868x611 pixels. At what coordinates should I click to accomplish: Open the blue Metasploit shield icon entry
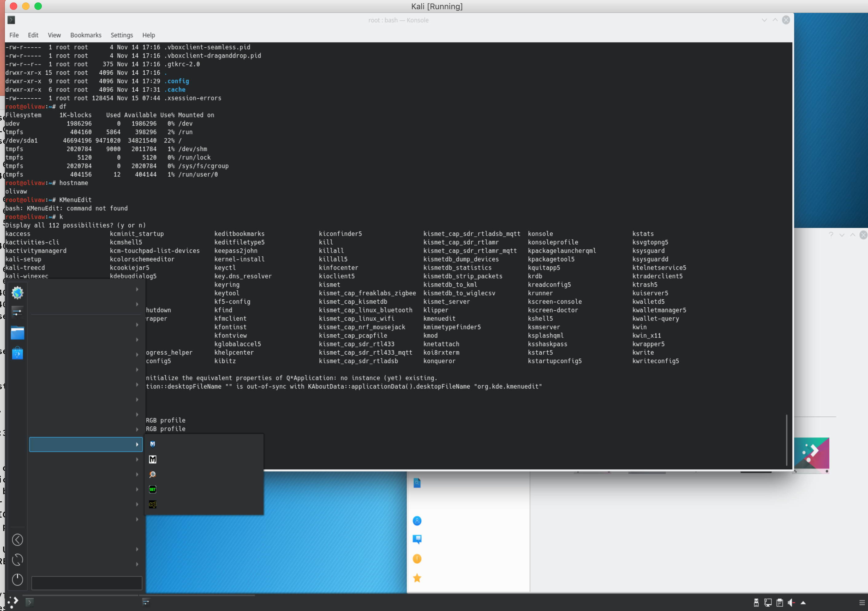pyautogui.click(x=153, y=444)
